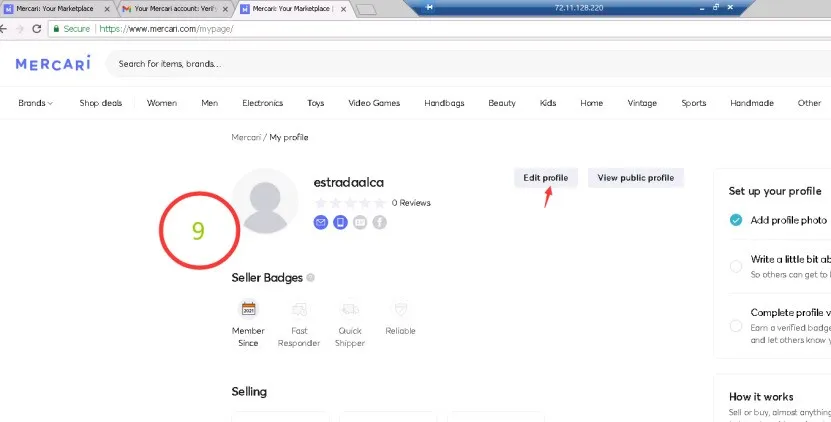Click the Facebook verification badge icon
Screen dimensions: 831x422
tap(379, 222)
